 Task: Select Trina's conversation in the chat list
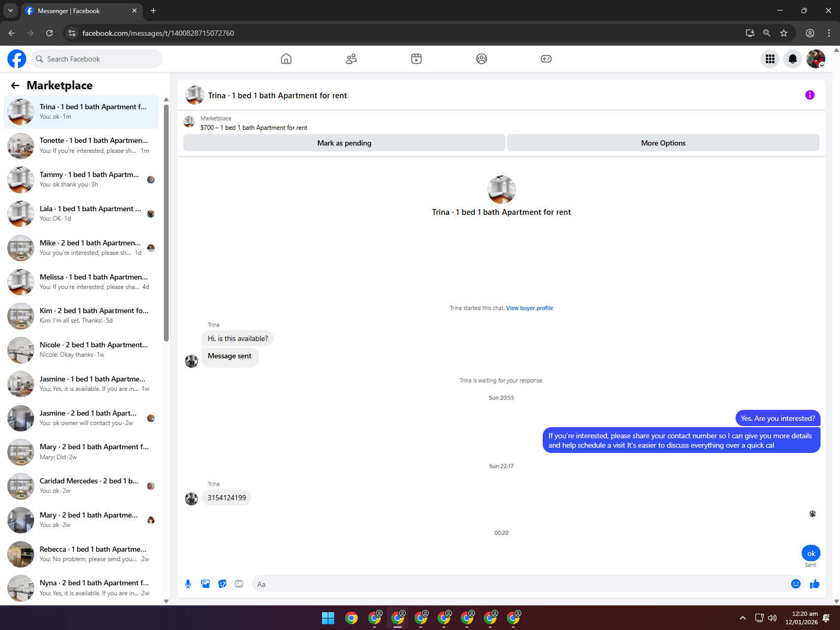point(81,112)
